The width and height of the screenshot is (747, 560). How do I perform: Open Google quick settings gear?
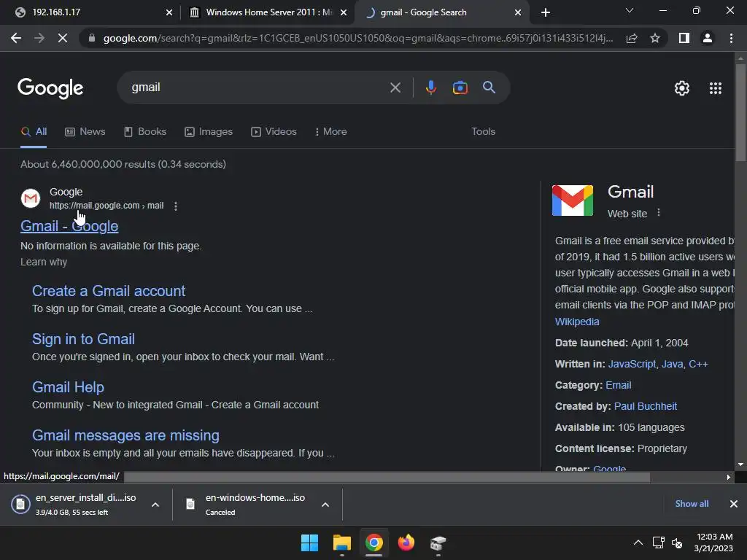[682, 88]
